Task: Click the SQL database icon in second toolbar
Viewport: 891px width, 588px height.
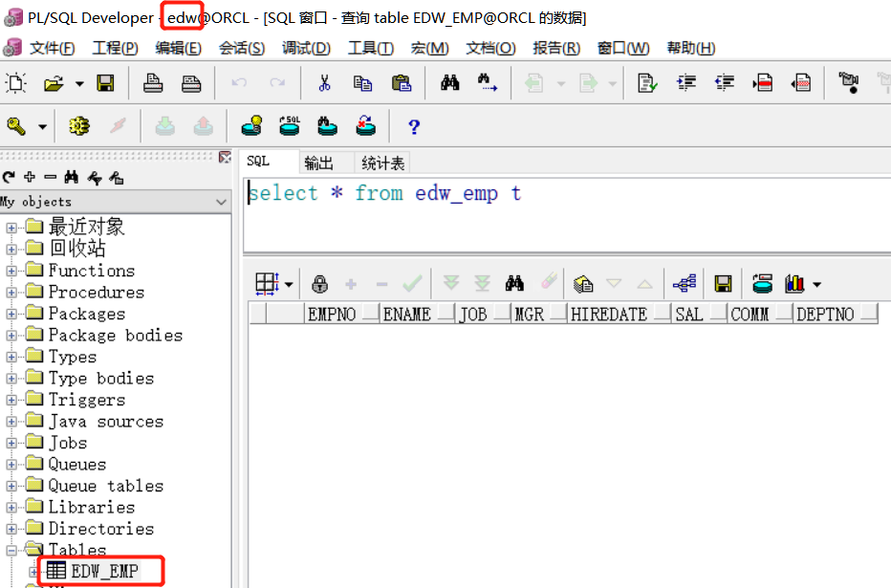Action: (290, 125)
